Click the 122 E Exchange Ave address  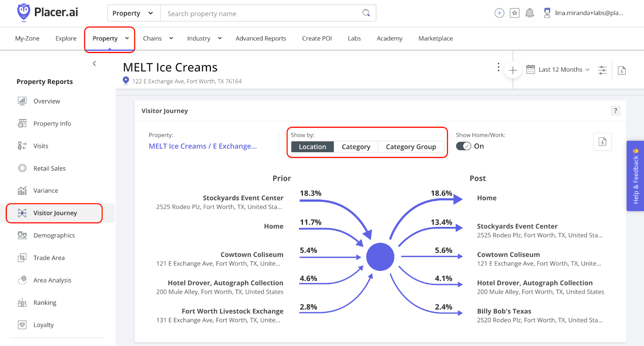pyautogui.click(x=187, y=81)
